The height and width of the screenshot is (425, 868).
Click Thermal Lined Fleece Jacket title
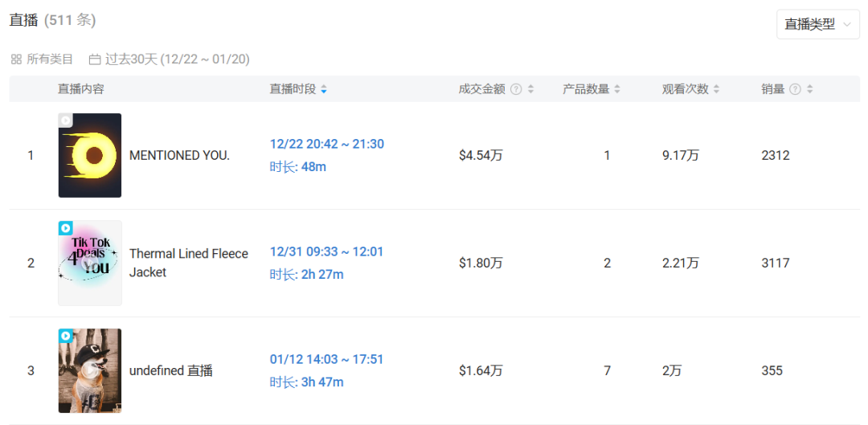click(189, 263)
